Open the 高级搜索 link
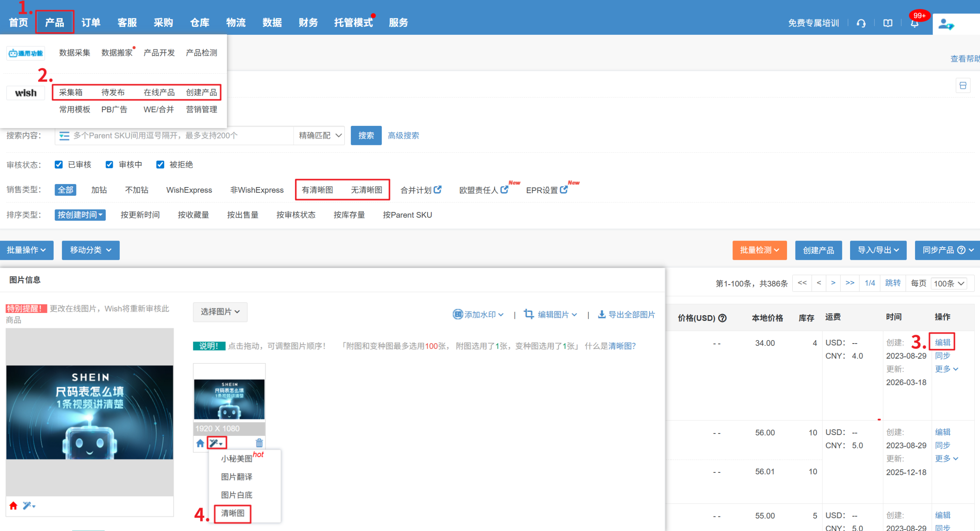The width and height of the screenshot is (980, 531). click(x=403, y=136)
